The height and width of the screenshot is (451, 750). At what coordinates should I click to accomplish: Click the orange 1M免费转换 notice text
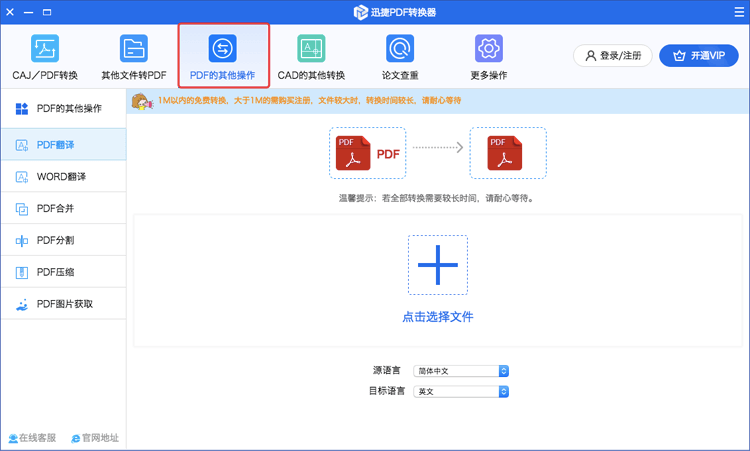(309, 100)
